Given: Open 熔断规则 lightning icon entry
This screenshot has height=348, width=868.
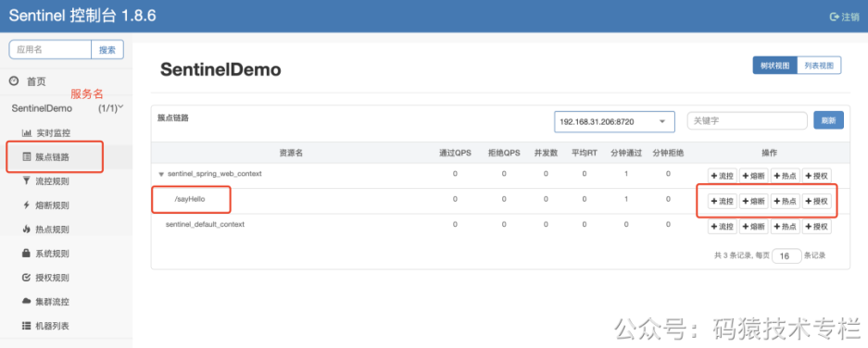Looking at the screenshot, I should pyautogui.click(x=26, y=205).
